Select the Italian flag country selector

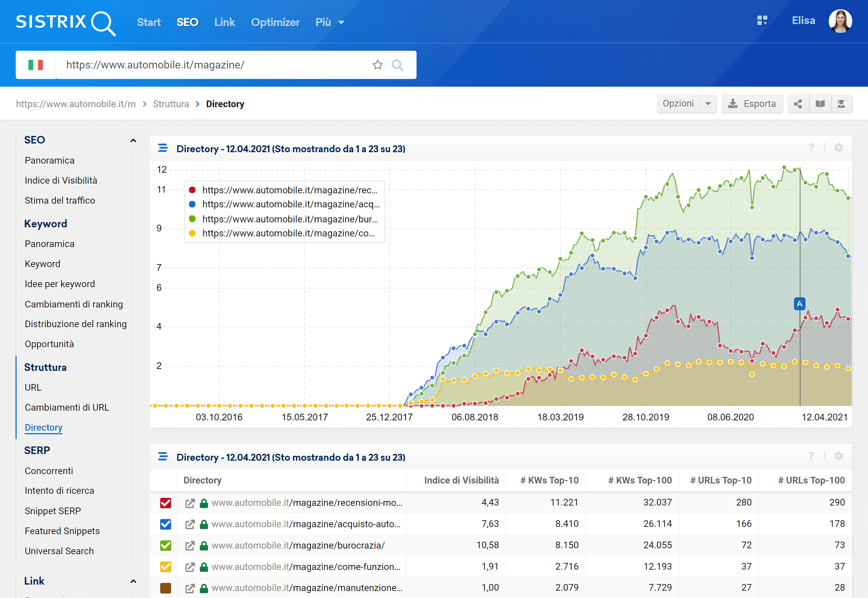point(36,65)
